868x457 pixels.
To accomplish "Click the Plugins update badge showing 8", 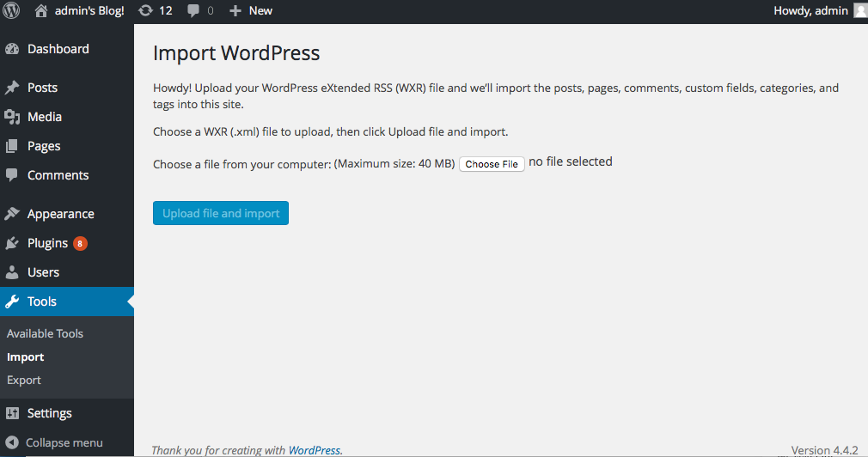I will pos(80,243).
